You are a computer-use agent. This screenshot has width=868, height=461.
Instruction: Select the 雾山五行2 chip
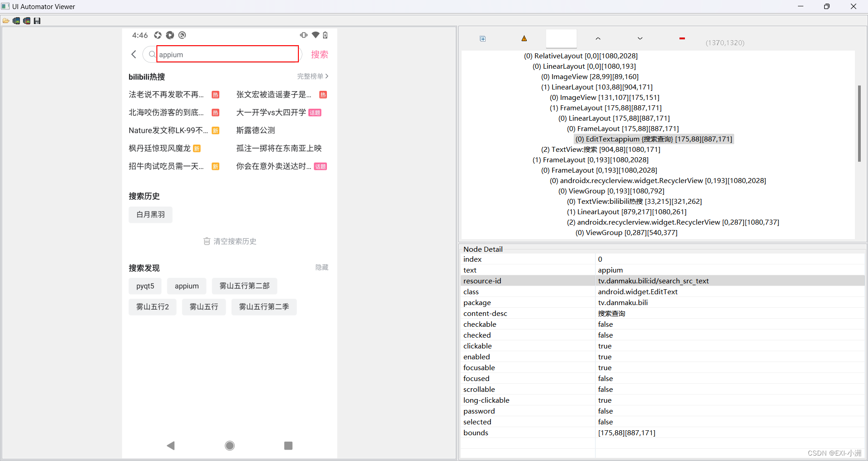click(x=152, y=307)
